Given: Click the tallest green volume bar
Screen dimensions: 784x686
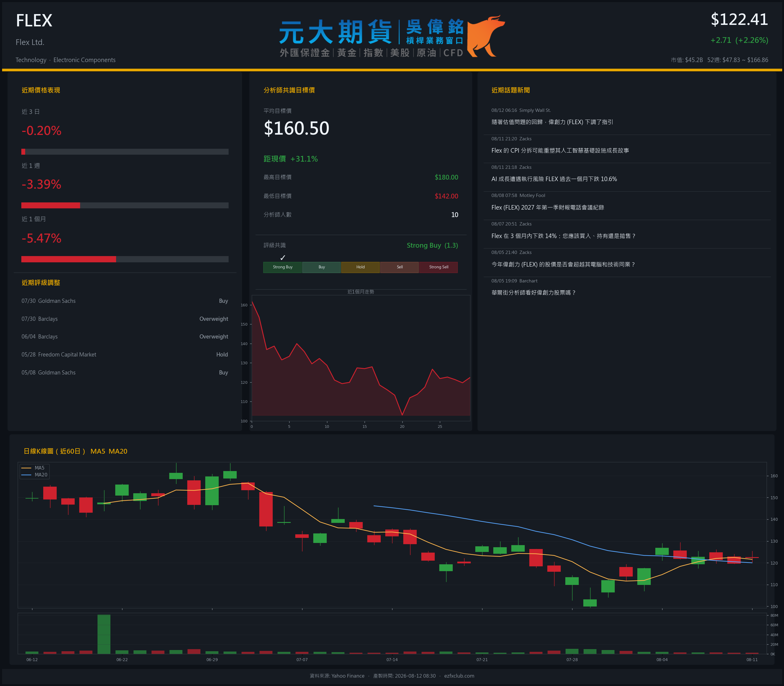Looking at the screenshot, I should tap(104, 634).
